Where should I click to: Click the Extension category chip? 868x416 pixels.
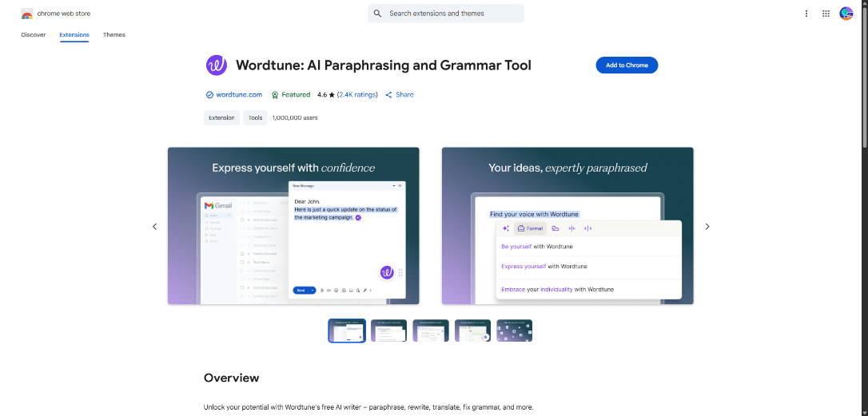[x=221, y=117]
